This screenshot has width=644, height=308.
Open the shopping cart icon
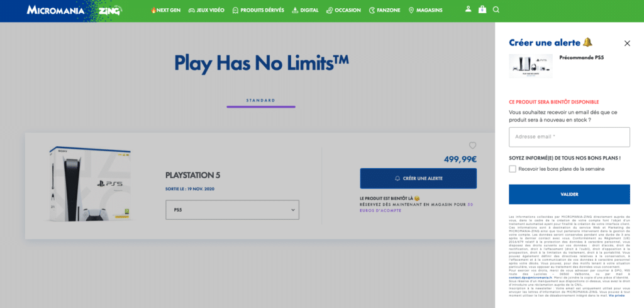point(482,10)
